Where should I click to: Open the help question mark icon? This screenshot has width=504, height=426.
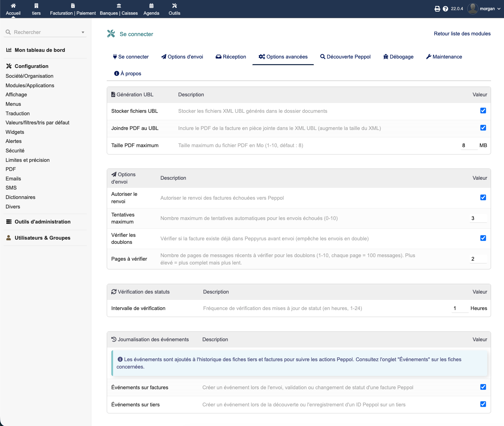pyautogui.click(x=445, y=9)
